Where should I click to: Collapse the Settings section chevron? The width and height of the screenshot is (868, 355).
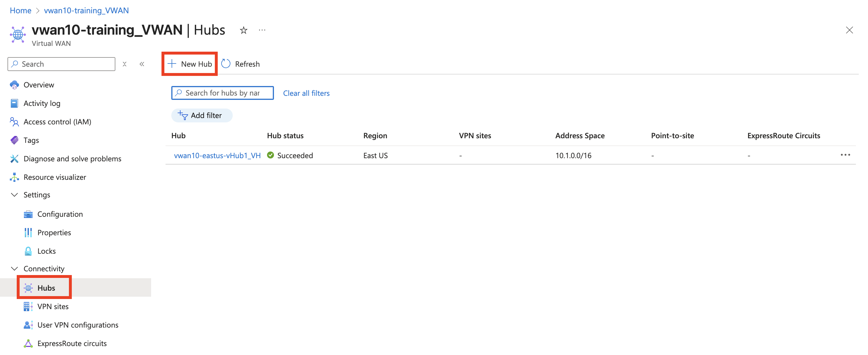point(14,195)
